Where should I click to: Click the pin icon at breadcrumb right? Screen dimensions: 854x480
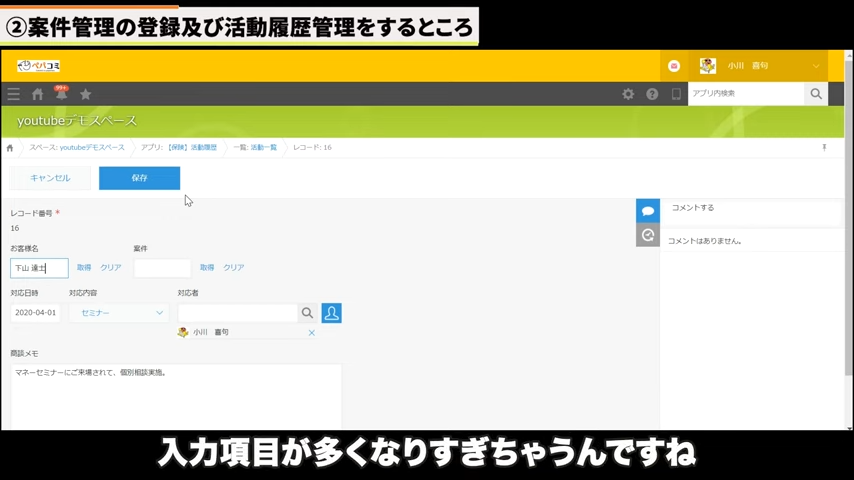pyautogui.click(x=825, y=148)
